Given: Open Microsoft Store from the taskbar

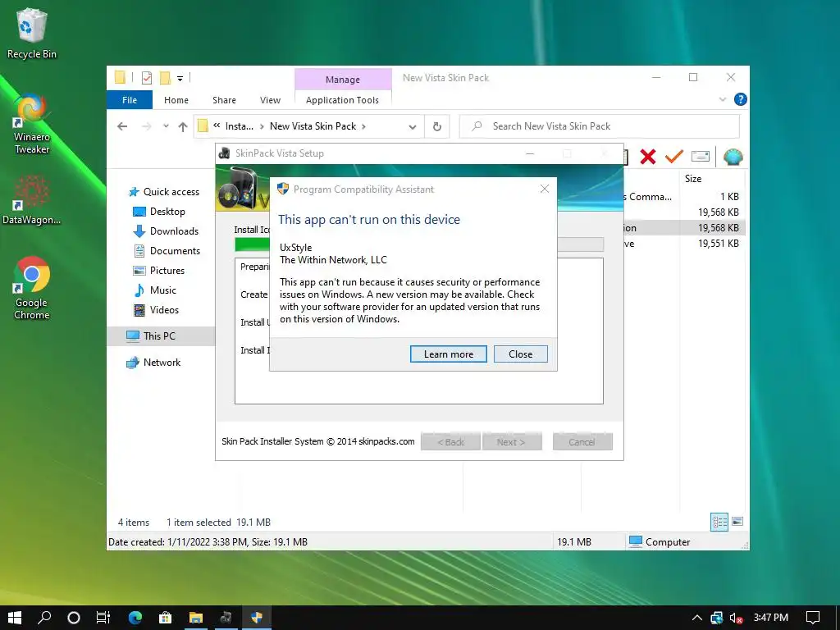Looking at the screenshot, I should coord(165,618).
